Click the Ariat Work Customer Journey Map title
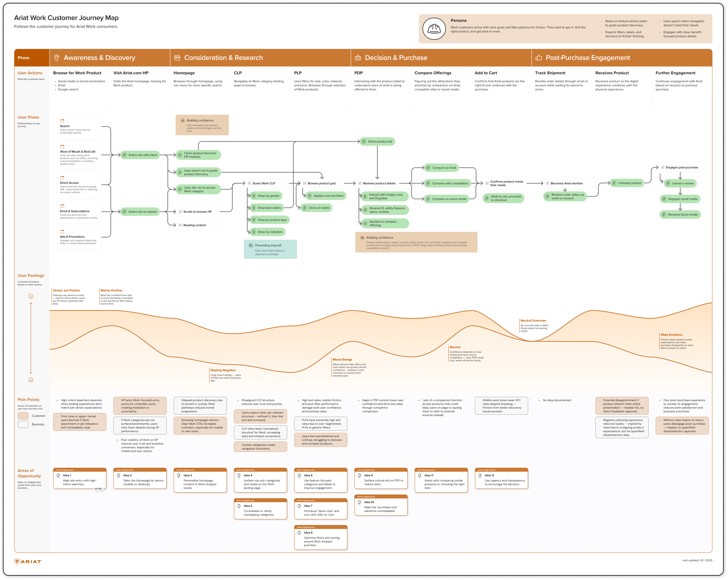Image resolution: width=728 pixels, height=580 pixels. 66,18
